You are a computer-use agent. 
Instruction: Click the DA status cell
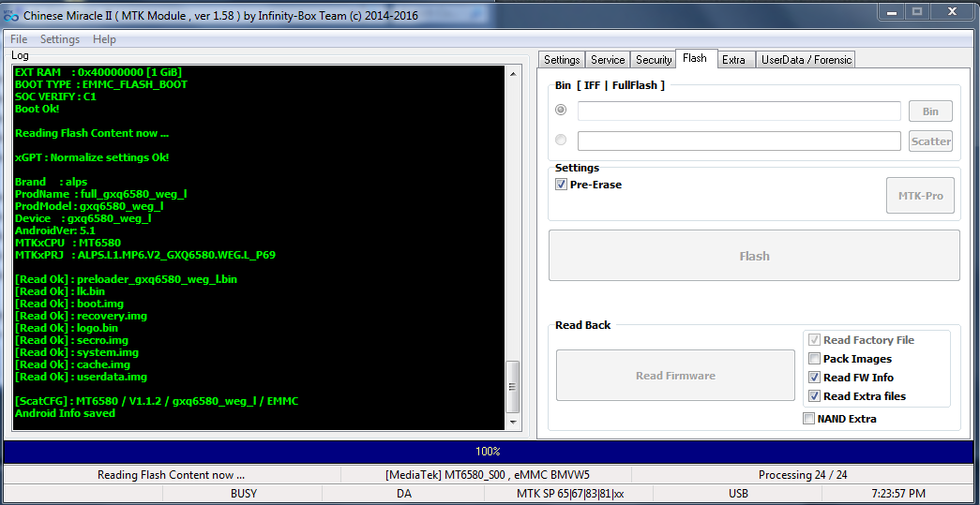[404, 494]
